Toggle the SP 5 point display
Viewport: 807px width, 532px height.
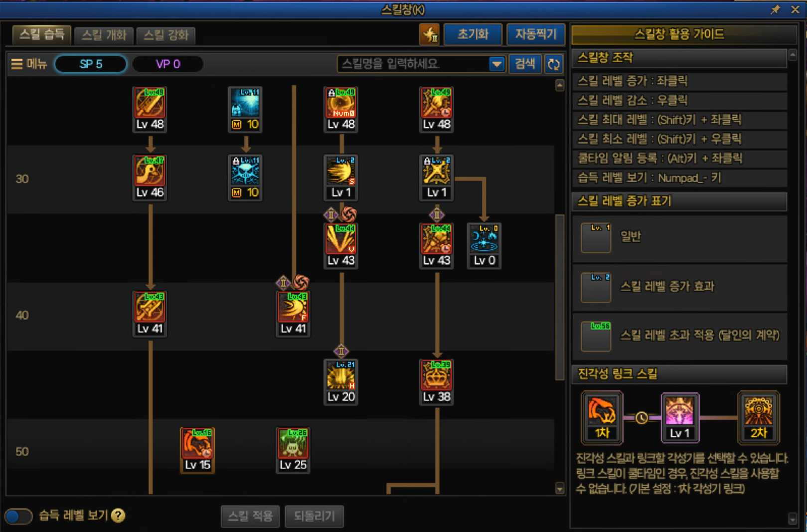click(x=91, y=64)
